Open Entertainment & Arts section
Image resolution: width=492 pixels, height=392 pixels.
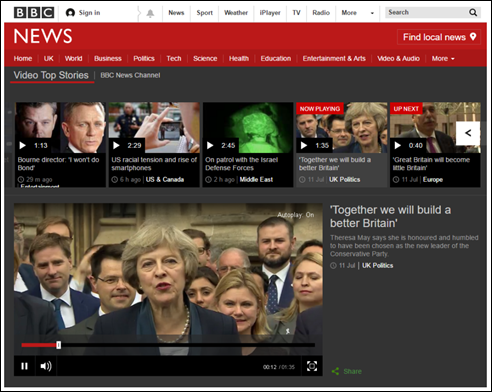pyautogui.click(x=334, y=59)
